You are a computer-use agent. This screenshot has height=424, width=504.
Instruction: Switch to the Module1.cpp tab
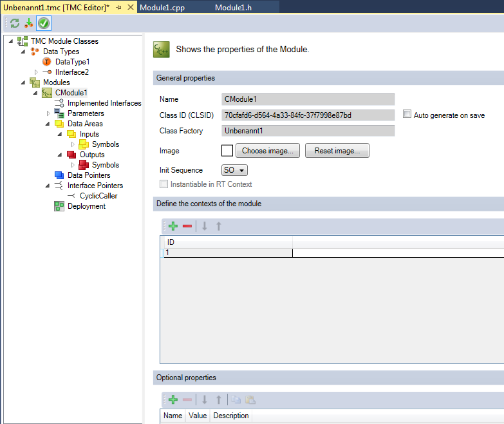click(162, 7)
